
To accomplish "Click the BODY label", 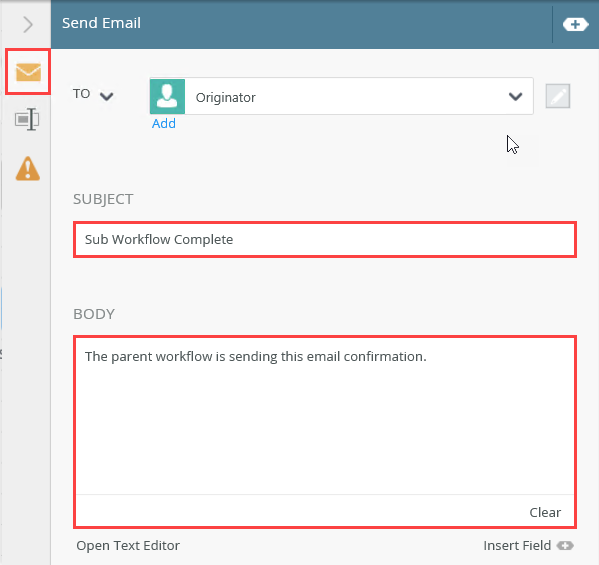I will pos(94,314).
